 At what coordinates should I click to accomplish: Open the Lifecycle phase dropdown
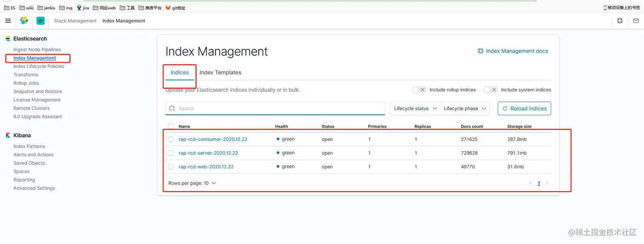click(465, 108)
